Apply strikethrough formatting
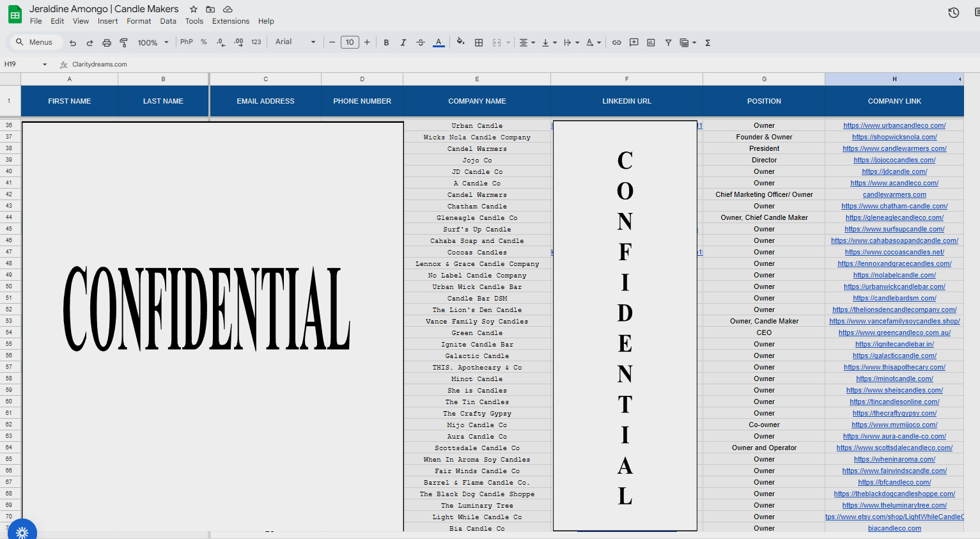980x539 pixels. point(421,43)
